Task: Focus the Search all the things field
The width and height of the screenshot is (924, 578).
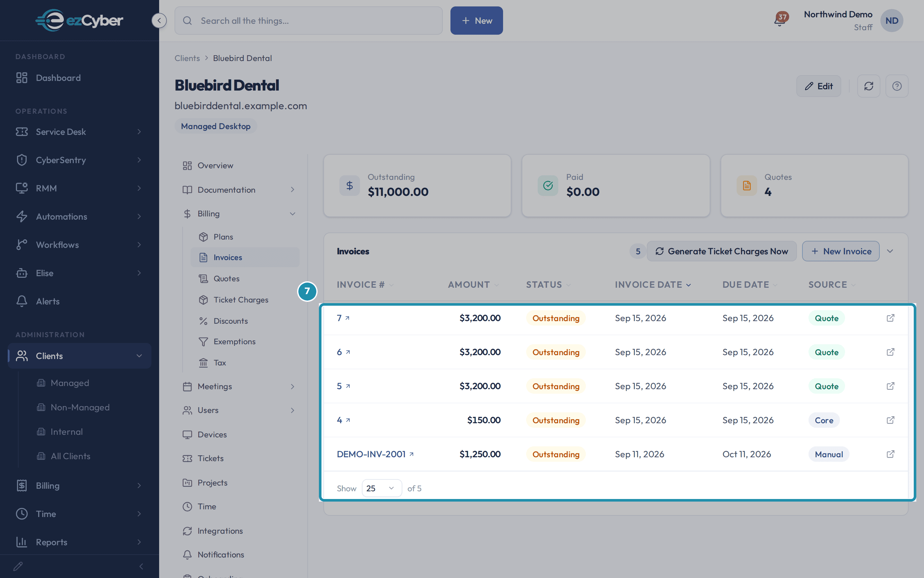Action: 309,21
